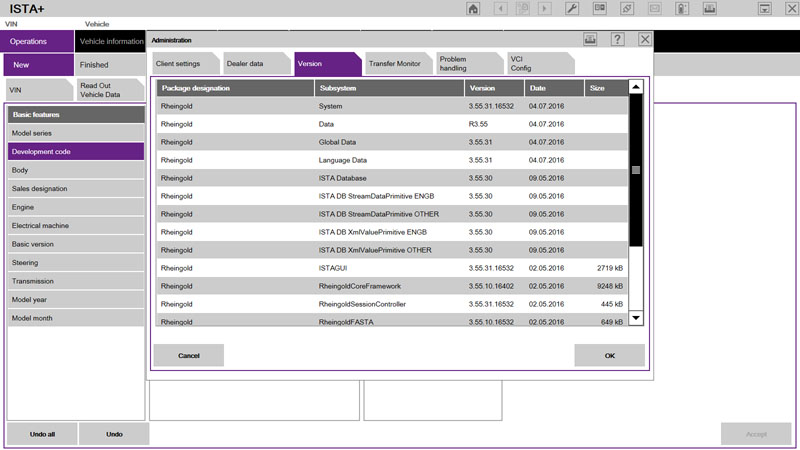Open the wrench administration icon

point(573,9)
